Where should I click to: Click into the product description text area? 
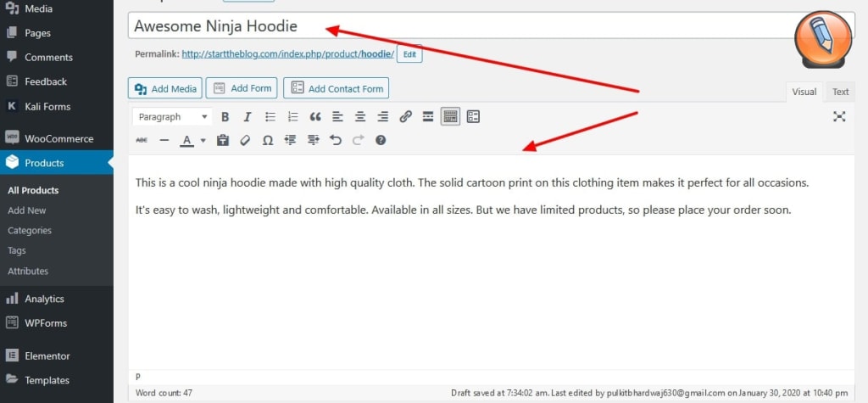(492, 261)
